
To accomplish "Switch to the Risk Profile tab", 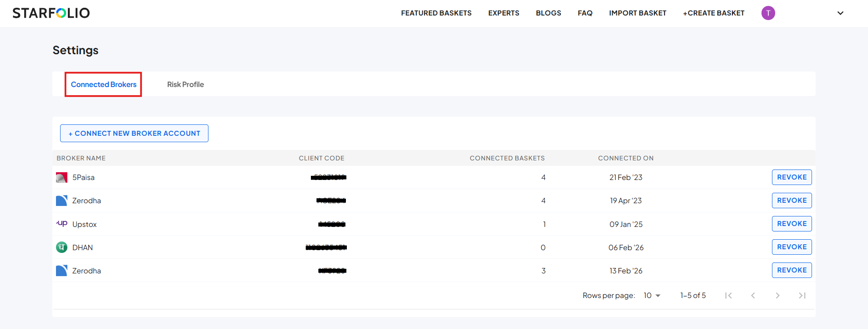I will click(x=185, y=84).
